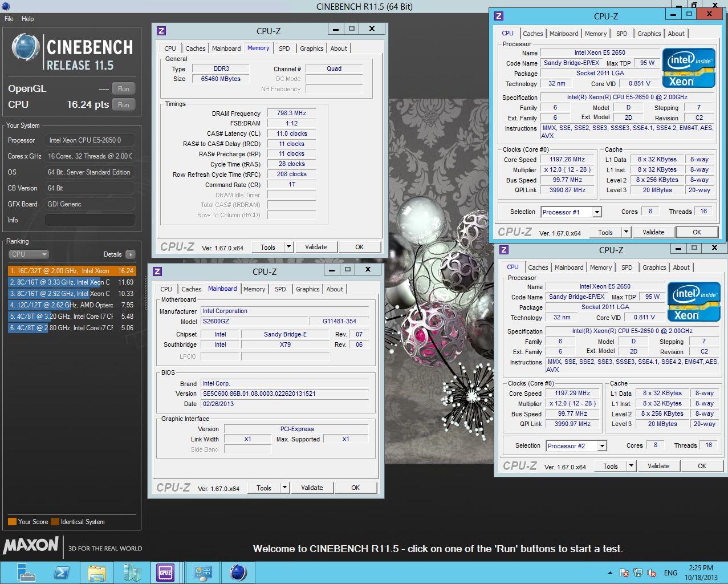The height and width of the screenshot is (584, 728).
Task: Click OK in Processor #1 CPU-Z window
Action: coord(697,232)
